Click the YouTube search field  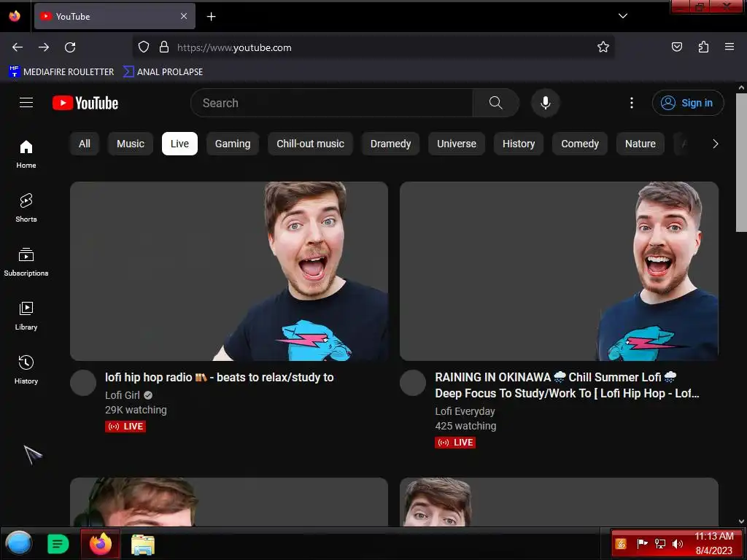[x=332, y=103]
